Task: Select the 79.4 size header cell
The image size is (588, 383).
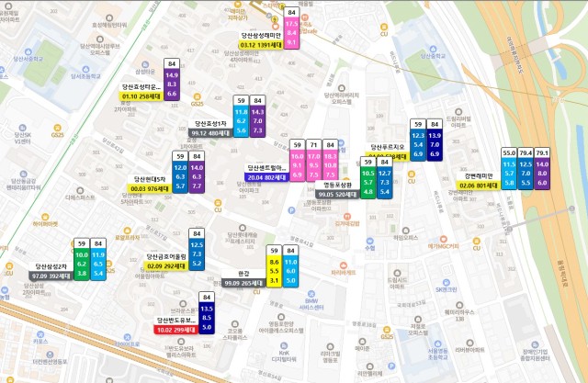Action: coord(526,152)
